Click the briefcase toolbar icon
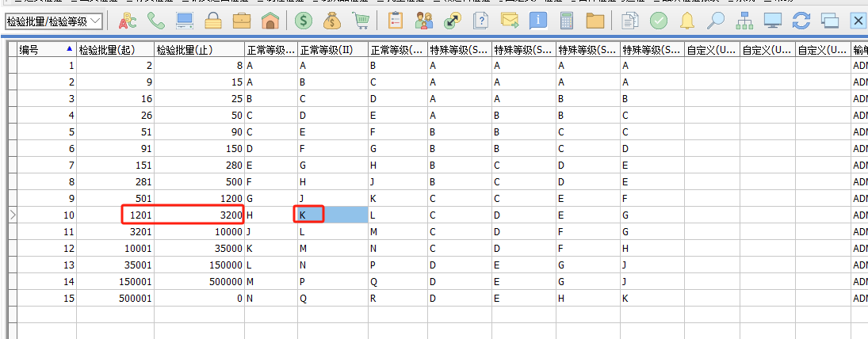This screenshot has width=868, height=339. click(243, 21)
